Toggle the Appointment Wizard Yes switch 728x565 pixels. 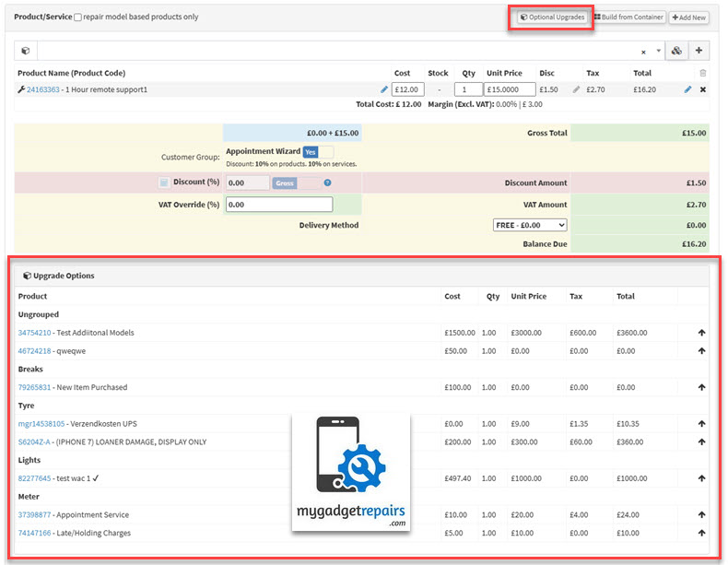pyautogui.click(x=318, y=151)
